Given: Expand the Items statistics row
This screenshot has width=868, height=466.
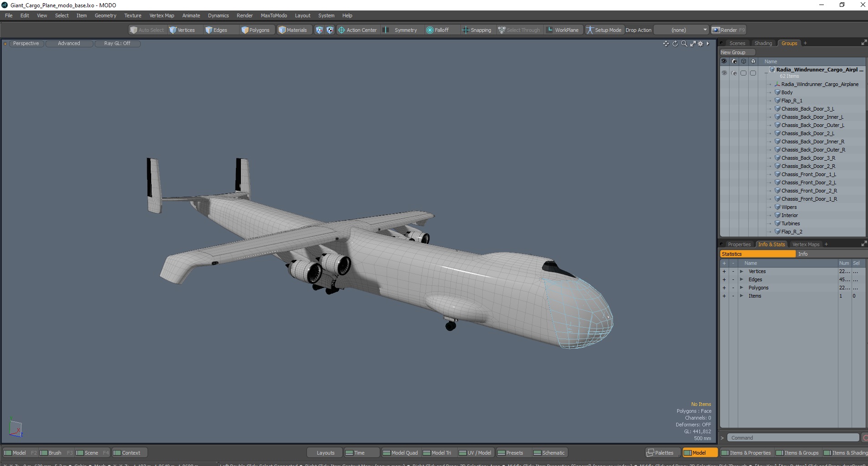Looking at the screenshot, I should tap(741, 296).
